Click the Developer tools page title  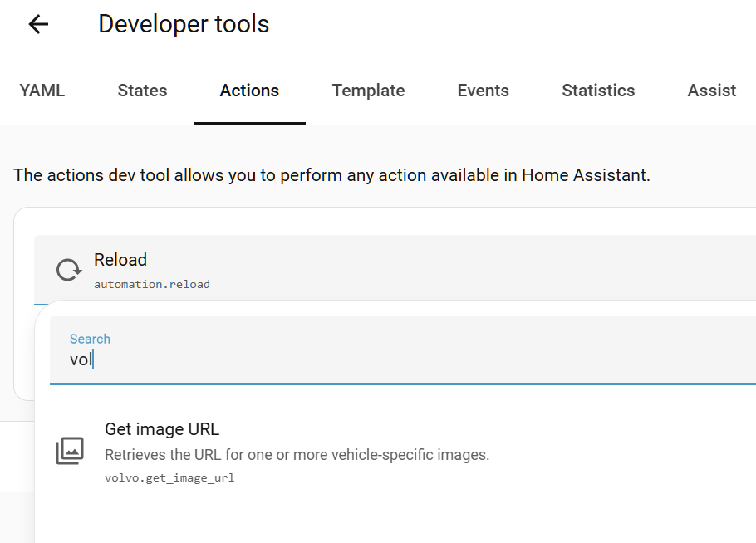184,24
